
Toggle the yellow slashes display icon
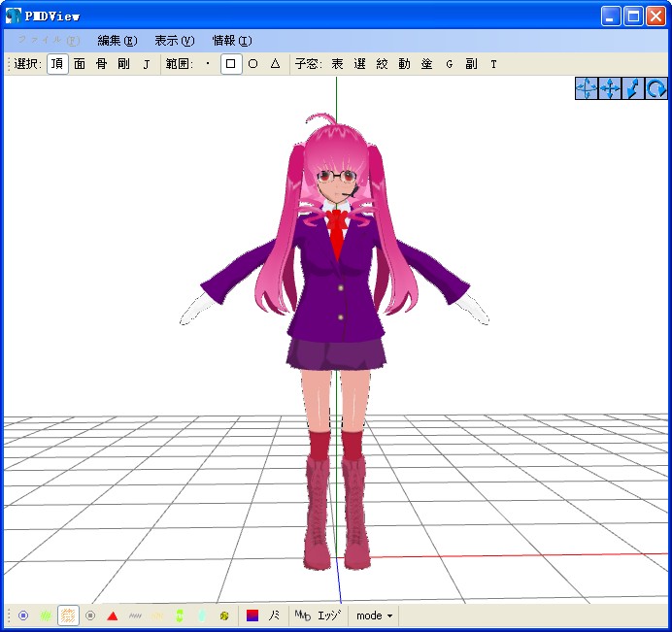point(157,615)
